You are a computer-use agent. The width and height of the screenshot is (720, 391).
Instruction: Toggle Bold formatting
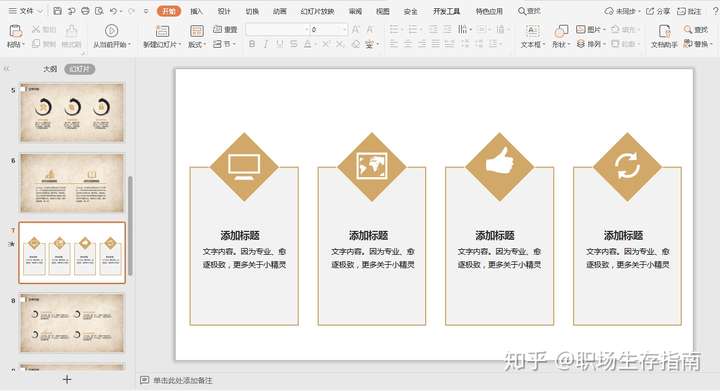pyautogui.click(x=252, y=44)
